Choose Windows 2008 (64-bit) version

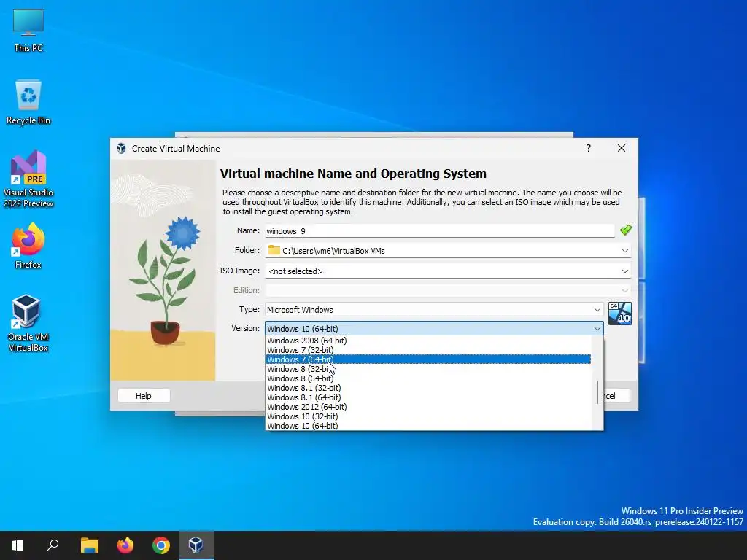(427, 341)
